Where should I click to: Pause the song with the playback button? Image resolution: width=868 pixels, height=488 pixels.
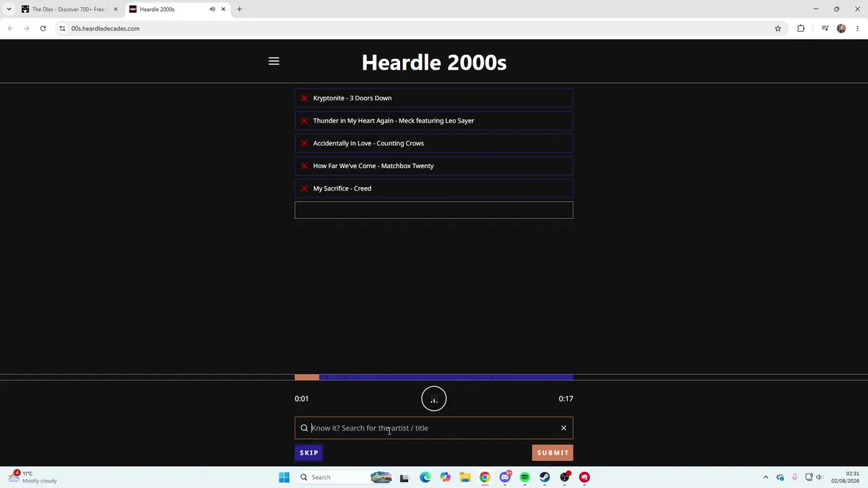click(434, 399)
